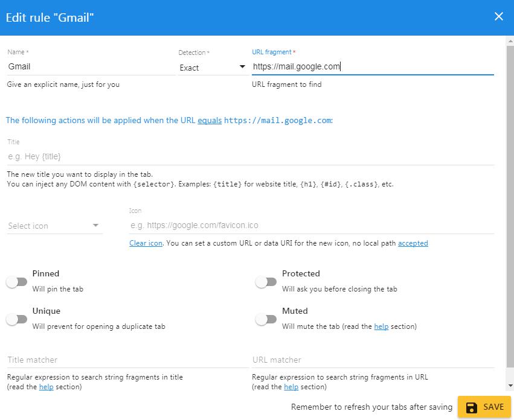Viewport: 514px width, 420px height.
Task: Click the scrollbar down arrow
Action: (x=510, y=386)
